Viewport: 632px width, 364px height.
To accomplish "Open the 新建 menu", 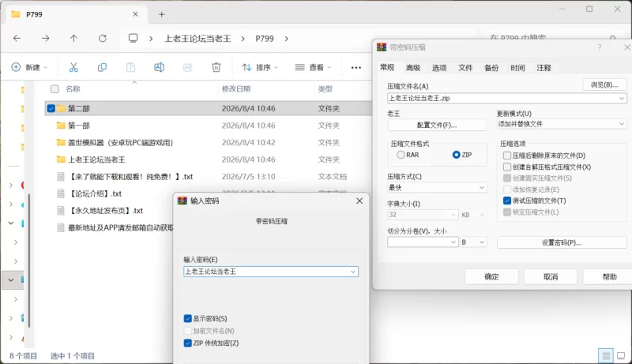I will 29,67.
